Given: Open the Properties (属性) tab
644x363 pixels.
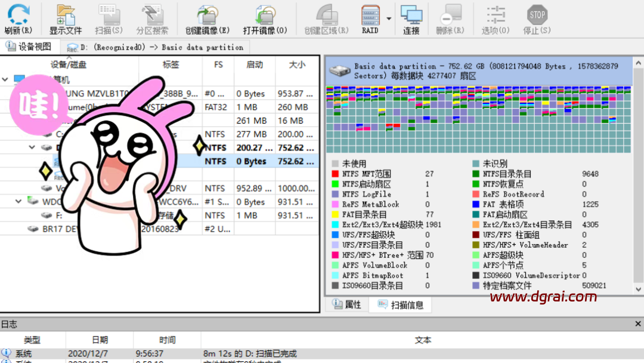Looking at the screenshot, I should [347, 304].
